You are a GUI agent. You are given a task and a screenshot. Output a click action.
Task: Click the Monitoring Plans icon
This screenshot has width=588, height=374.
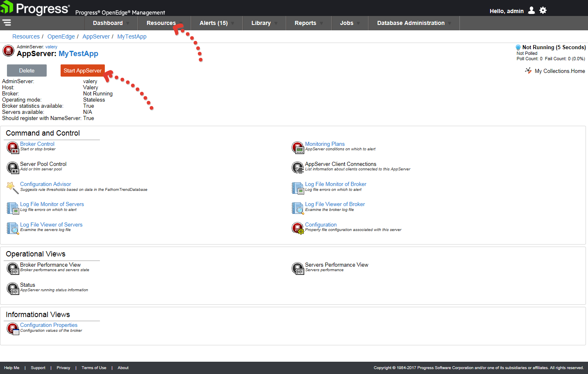tap(298, 147)
